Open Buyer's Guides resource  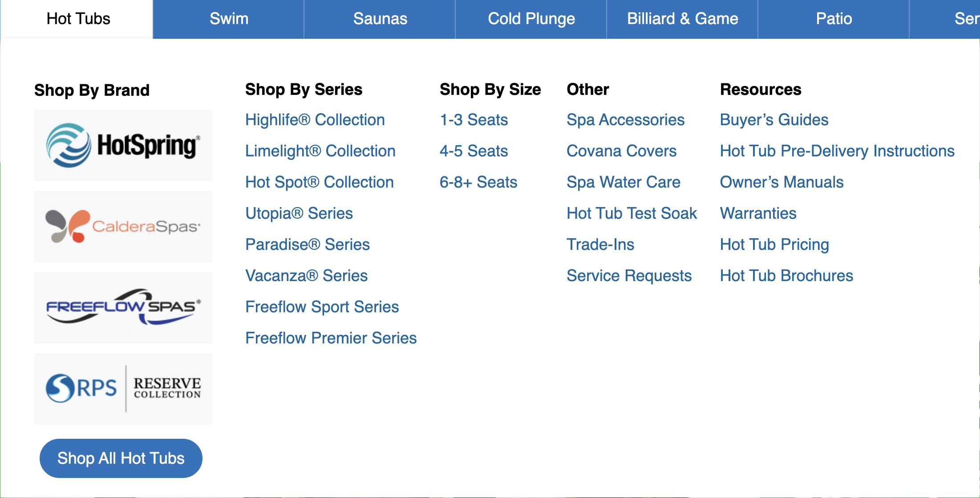pos(774,120)
